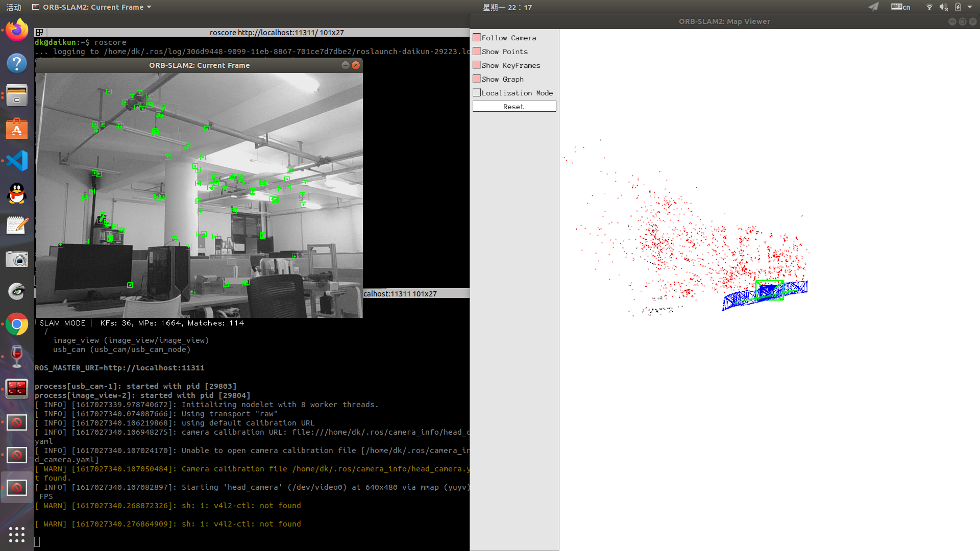Open Google Chrome from the dock

pos(17,324)
